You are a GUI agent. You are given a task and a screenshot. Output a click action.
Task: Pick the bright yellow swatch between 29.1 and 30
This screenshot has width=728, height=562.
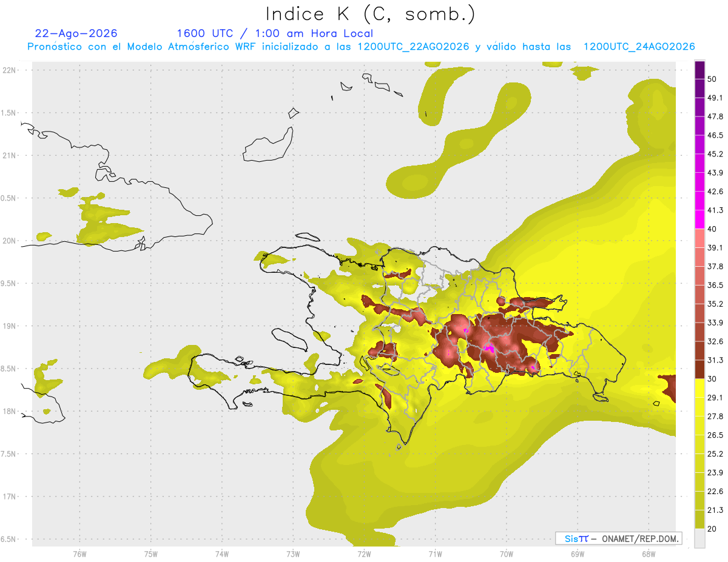click(x=699, y=388)
